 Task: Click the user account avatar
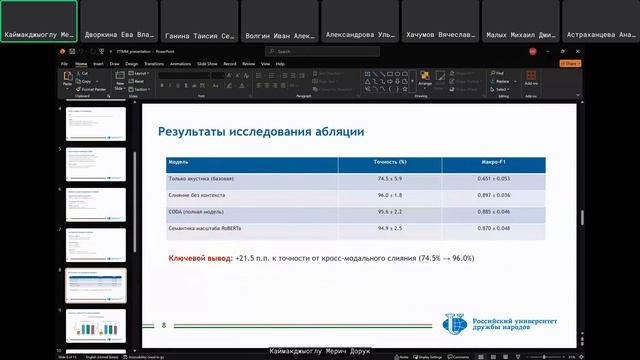click(x=533, y=51)
